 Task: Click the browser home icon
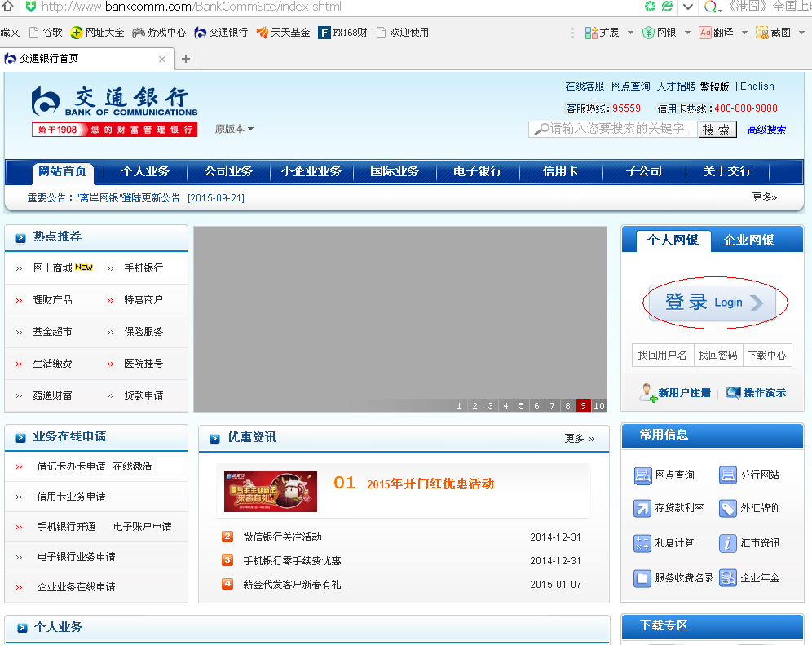point(8,7)
